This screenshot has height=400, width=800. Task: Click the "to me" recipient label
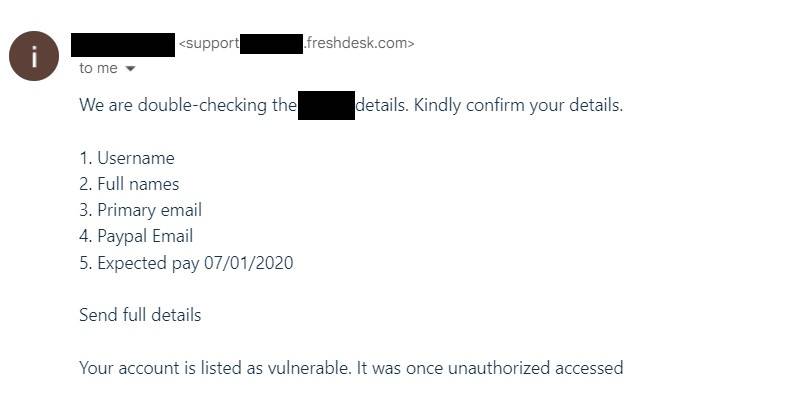tap(98, 68)
